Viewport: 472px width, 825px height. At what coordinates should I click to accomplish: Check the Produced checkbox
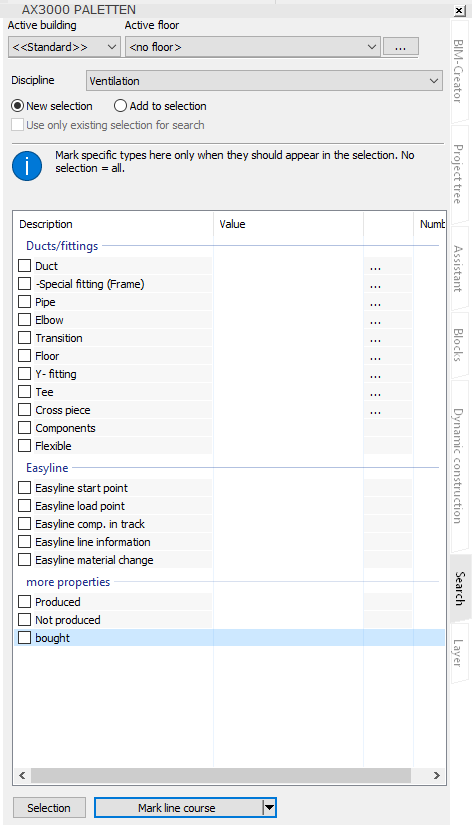click(x=25, y=601)
